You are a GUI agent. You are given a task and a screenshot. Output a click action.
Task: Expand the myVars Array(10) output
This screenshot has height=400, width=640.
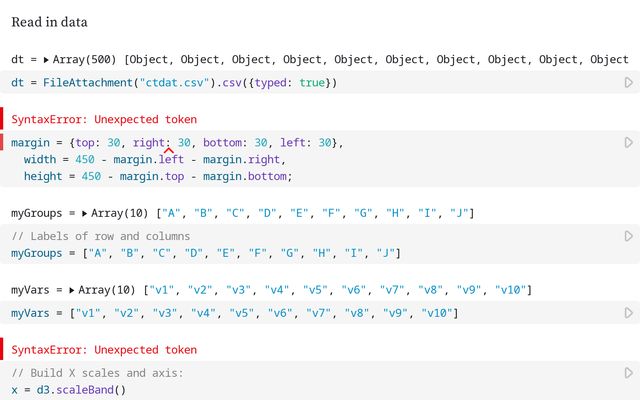tap(72, 290)
